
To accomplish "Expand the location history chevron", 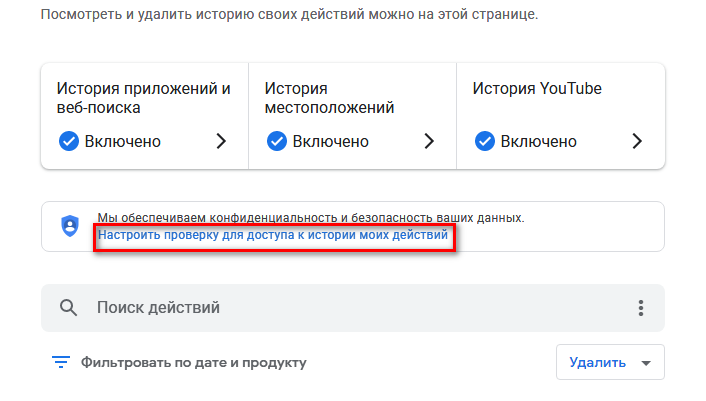I will (x=429, y=141).
